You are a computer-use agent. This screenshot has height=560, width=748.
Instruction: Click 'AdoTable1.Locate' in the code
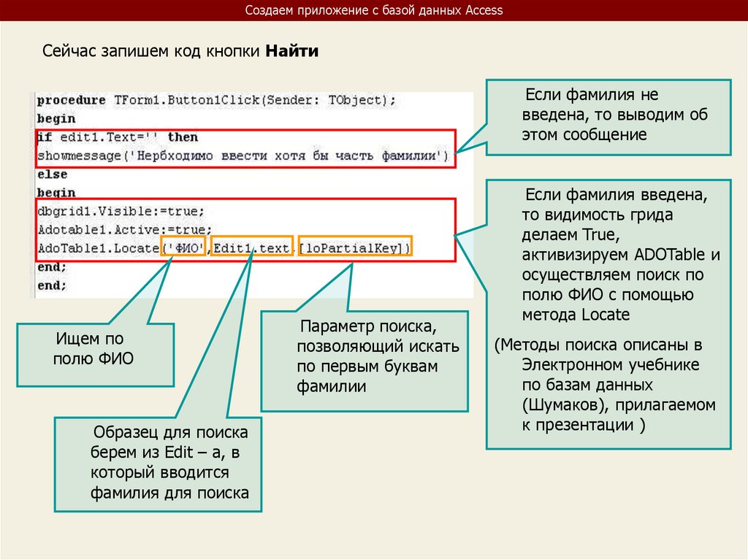[x=99, y=248]
